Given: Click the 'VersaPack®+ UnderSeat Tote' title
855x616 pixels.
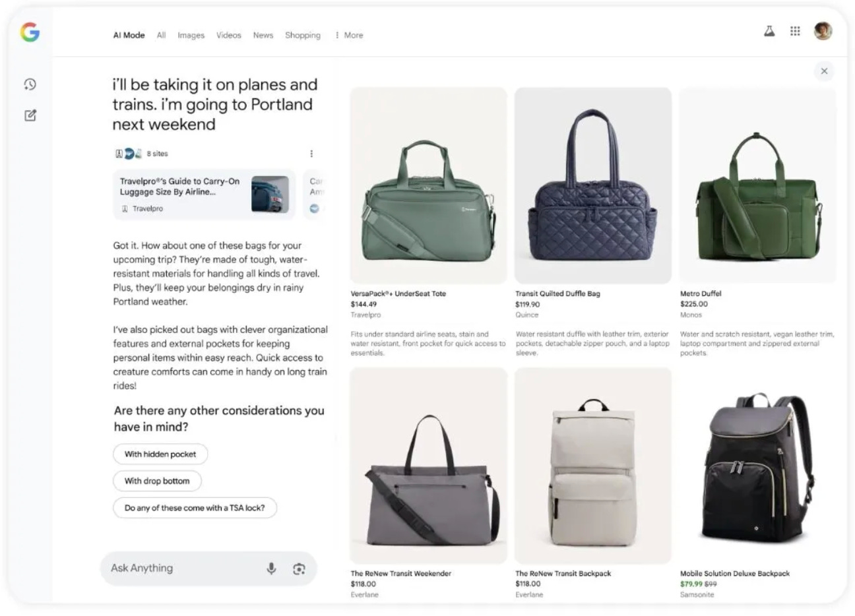Looking at the screenshot, I should coord(398,293).
